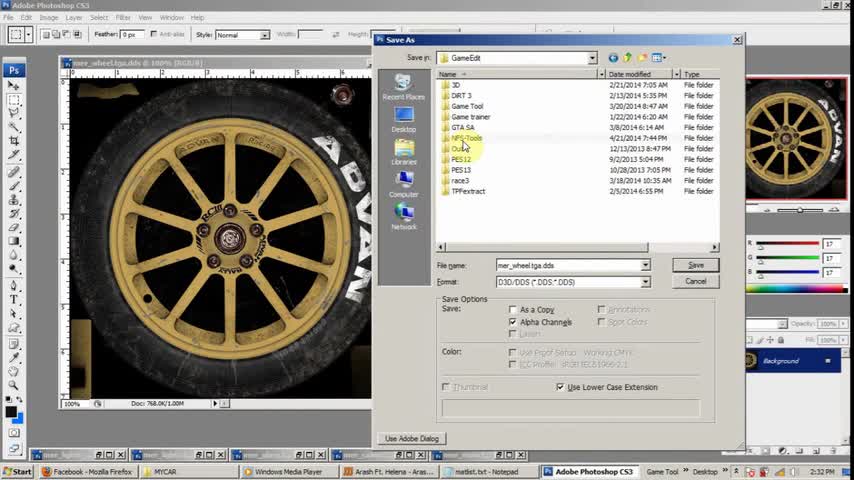Open the Save in folder dropdown
The height and width of the screenshot is (480, 854).
point(592,58)
